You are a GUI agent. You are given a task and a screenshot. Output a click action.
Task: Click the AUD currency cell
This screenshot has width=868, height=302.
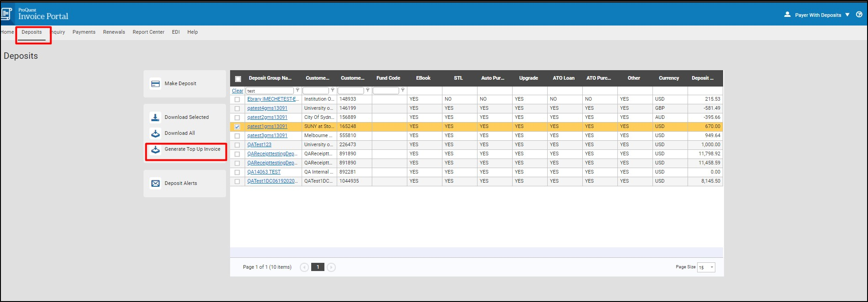(x=670, y=118)
